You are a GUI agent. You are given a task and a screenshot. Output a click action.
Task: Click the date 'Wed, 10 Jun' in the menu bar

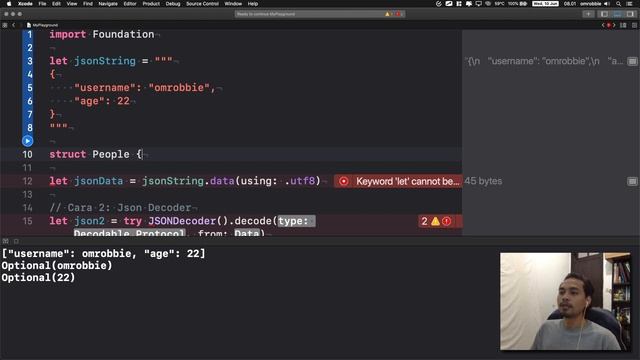545,4
